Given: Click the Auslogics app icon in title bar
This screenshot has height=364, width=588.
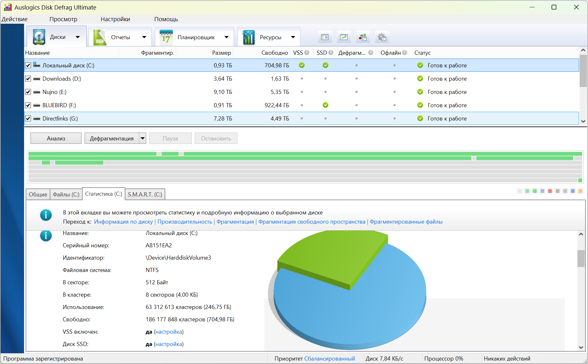Looking at the screenshot, I should click(x=8, y=7).
